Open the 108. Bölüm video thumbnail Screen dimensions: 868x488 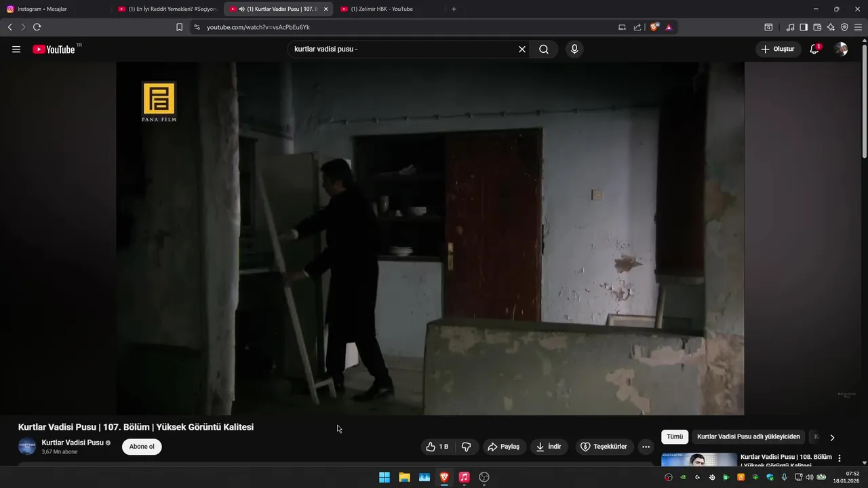pyautogui.click(x=699, y=460)
